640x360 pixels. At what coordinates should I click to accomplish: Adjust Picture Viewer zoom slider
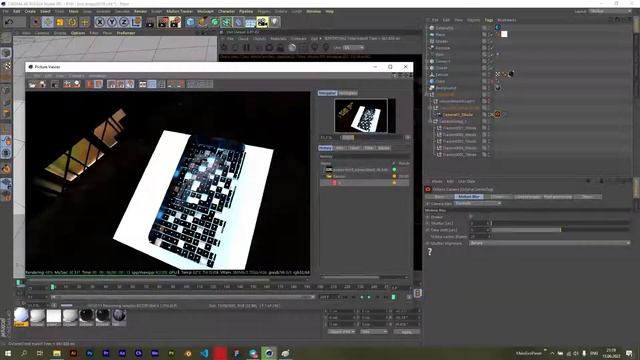point(348,138)
